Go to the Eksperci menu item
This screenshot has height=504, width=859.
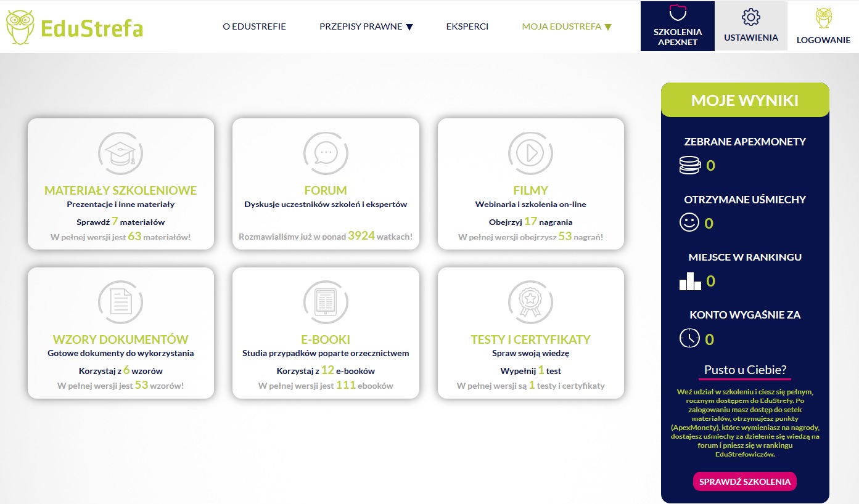[467, 26]
